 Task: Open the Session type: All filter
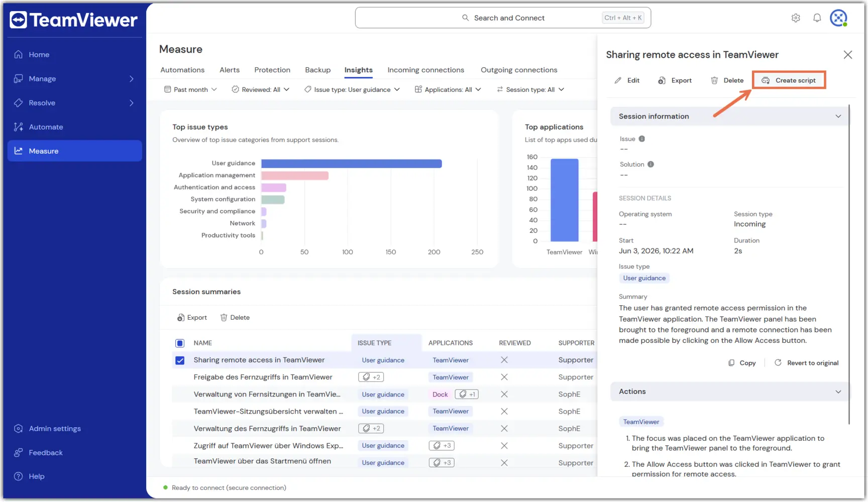pos(530,89)
